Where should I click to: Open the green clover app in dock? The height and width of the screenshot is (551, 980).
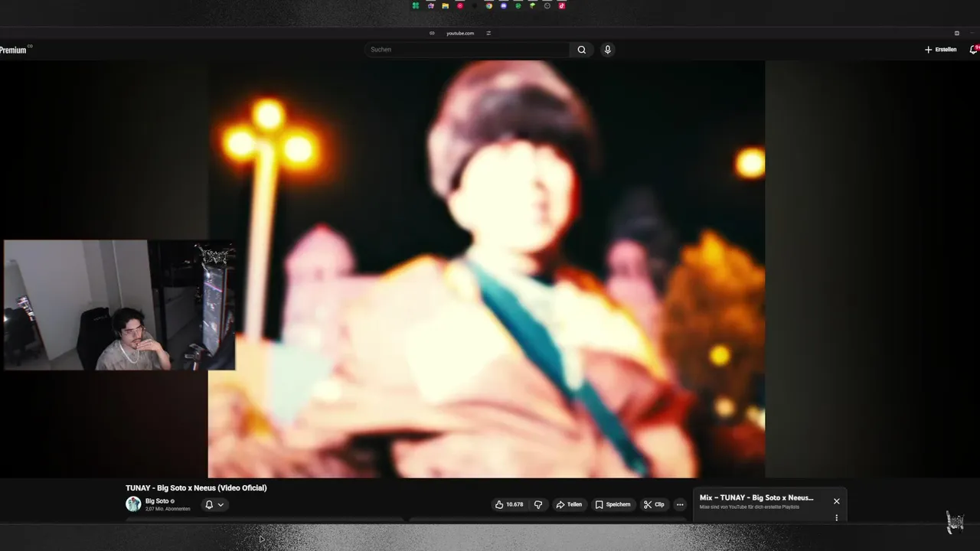point(416,5)
